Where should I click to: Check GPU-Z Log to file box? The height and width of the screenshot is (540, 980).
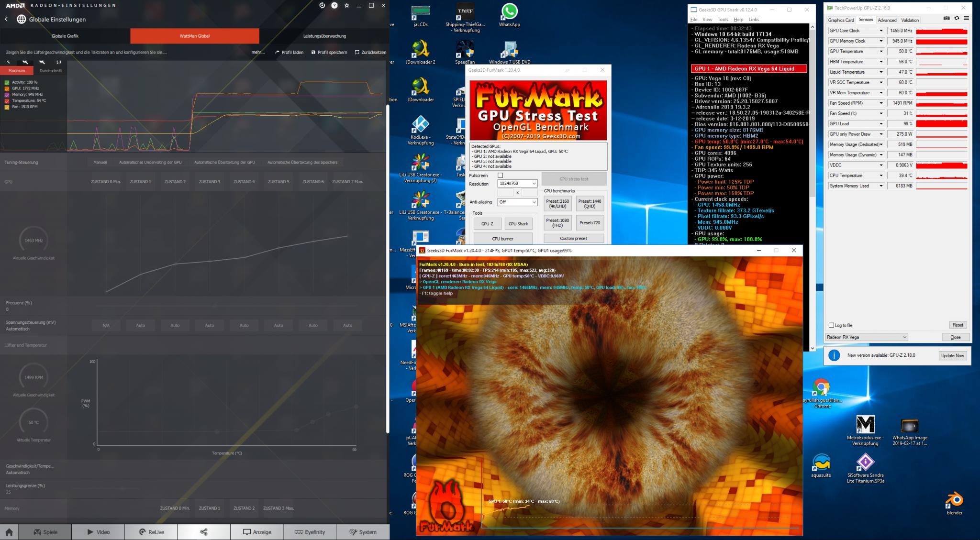pos(831,325)
